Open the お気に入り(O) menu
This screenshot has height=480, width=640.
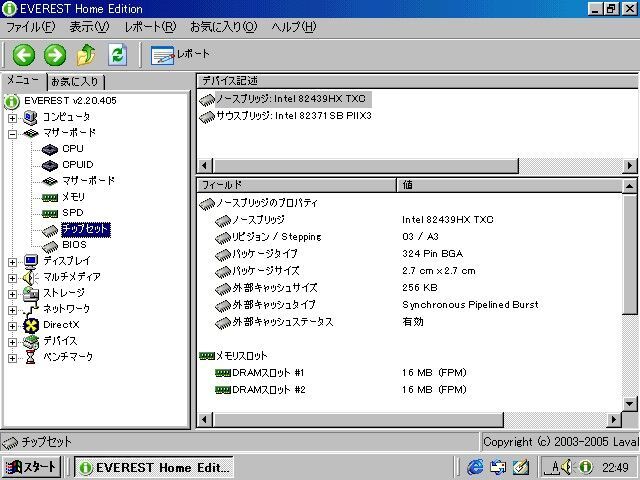tap(224, 27)
